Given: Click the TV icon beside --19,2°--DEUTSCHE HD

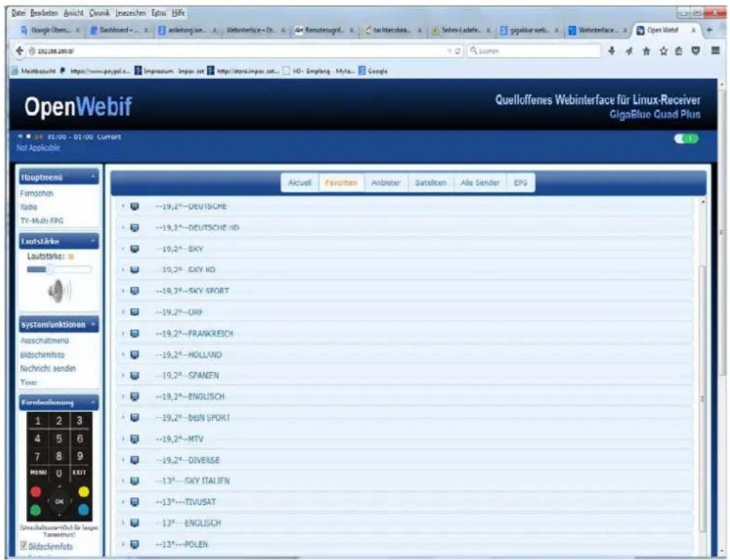Looking at the screenshot, I should pos(135,227).
